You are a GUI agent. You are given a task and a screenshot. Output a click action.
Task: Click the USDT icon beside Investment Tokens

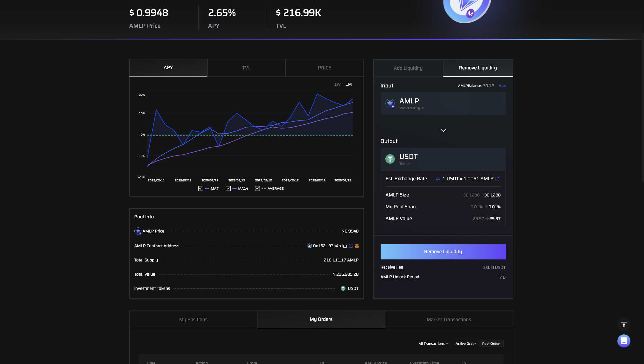click(343, 288)
